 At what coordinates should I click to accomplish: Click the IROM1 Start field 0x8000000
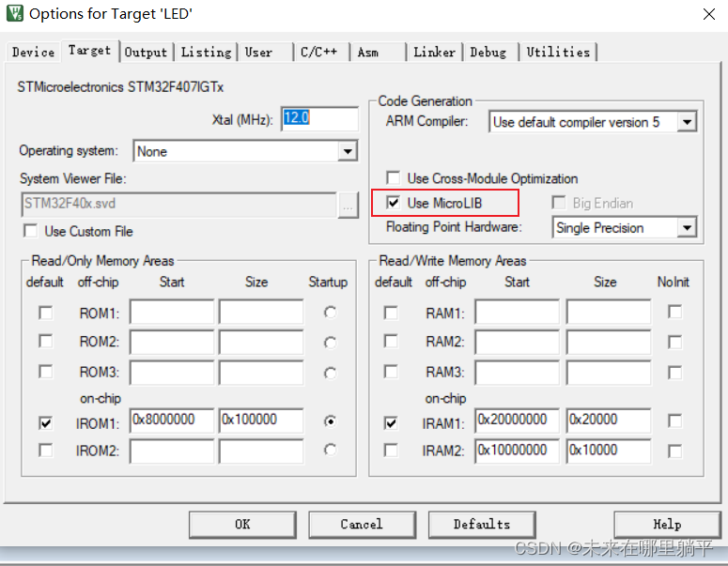point(172,421)
